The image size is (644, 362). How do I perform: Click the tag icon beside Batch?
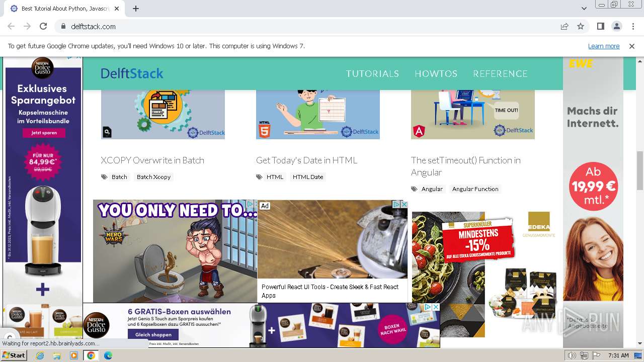104,177
